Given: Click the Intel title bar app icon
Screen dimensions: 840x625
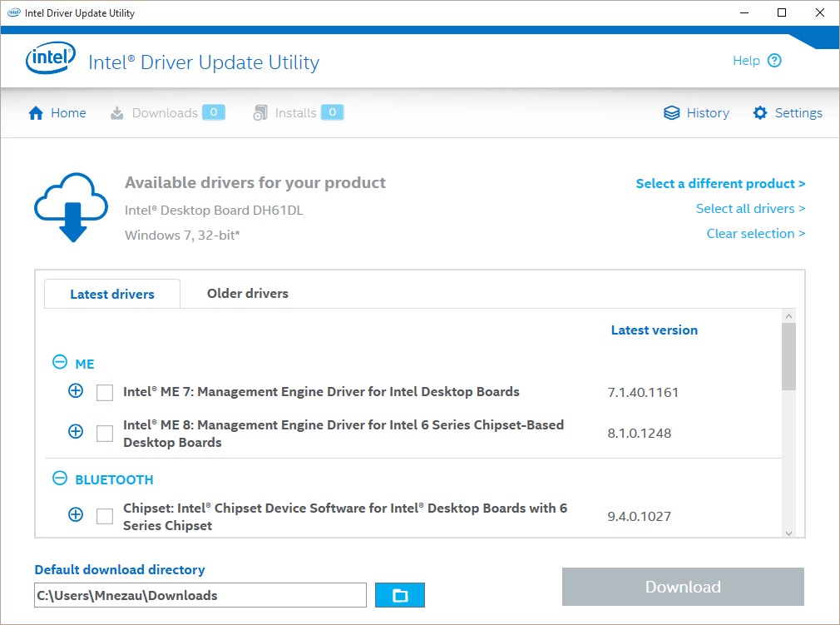Looking at the screenshot, I should [x=13, y=12].
